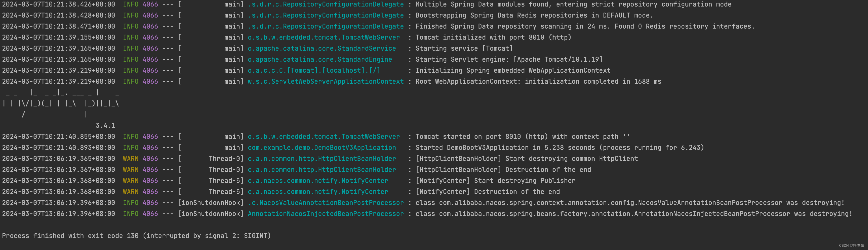868x250 pixels.
Task: Click o.a.c.c.C.[Tomcat].[localhost].[/] logger name
Action: (314, 70)
